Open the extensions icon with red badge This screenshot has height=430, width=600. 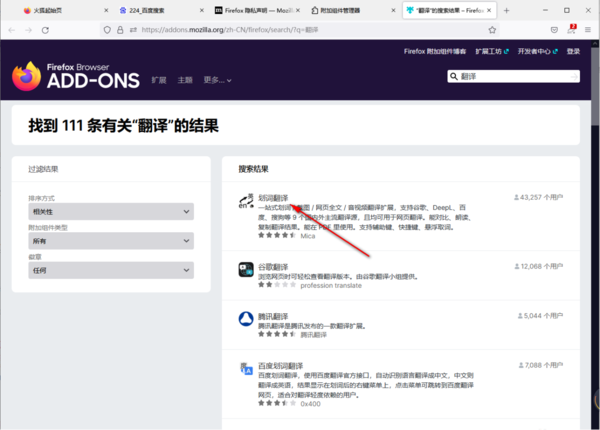click(x=572, y=29)
